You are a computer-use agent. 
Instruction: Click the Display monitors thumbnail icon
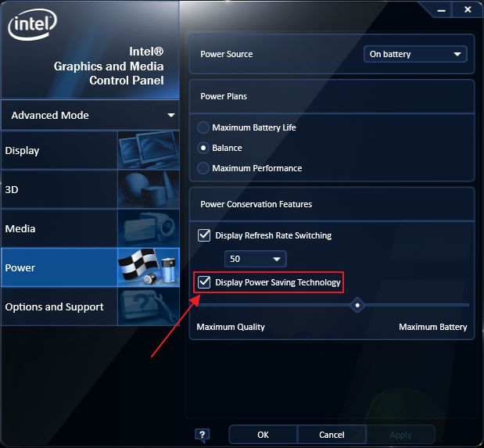click(x=149, y=150)
